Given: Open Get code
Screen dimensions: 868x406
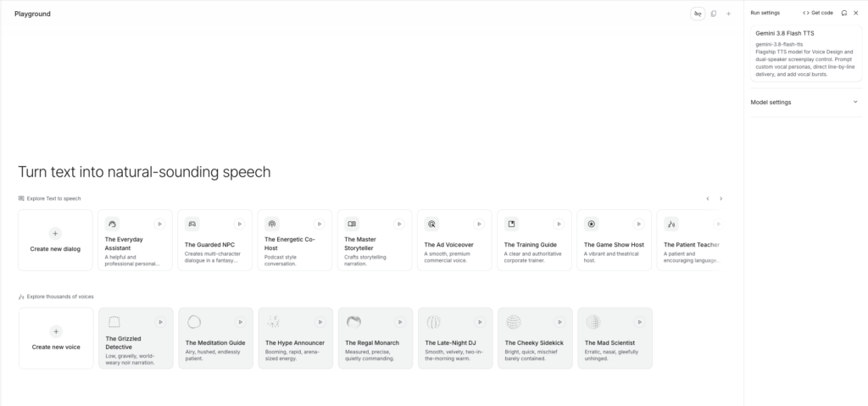Looking at the screenshot, I should pyautogui.click(x=818, y=13).
